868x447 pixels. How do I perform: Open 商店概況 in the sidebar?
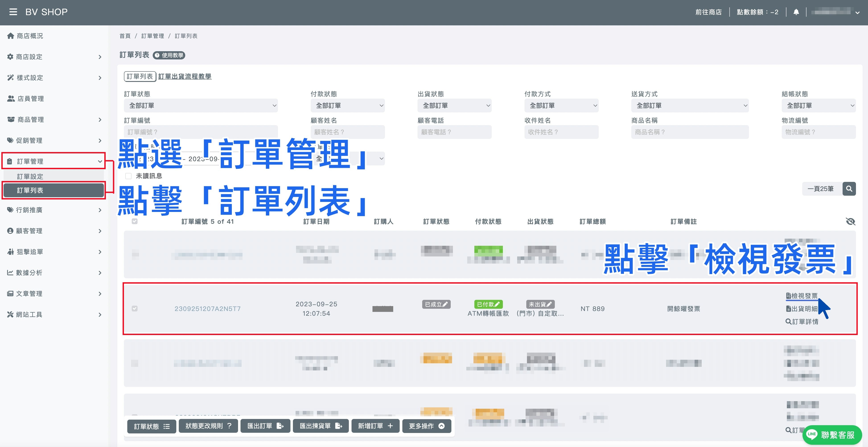click(x=54, y=36)
